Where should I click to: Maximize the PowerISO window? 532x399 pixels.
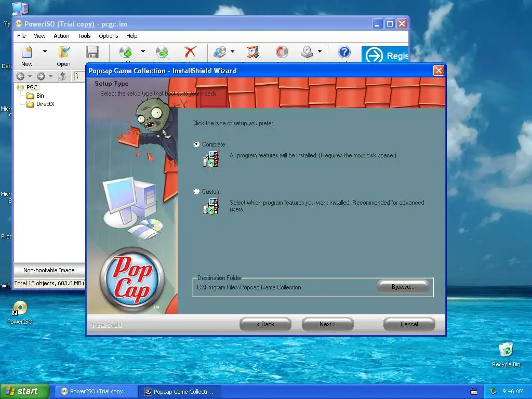click(x=390, y=24)
